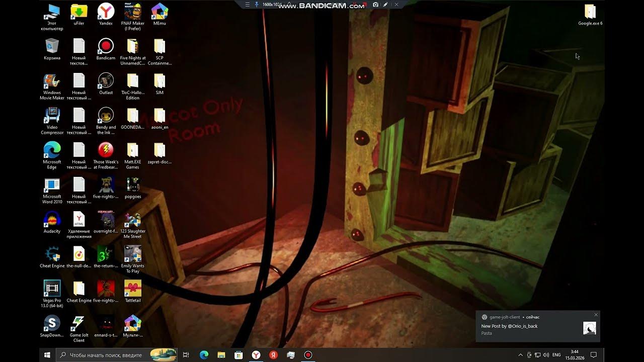The image size is (644, 362).
Task: Switch the ENG input language indicator
Action: pos(556,355)
